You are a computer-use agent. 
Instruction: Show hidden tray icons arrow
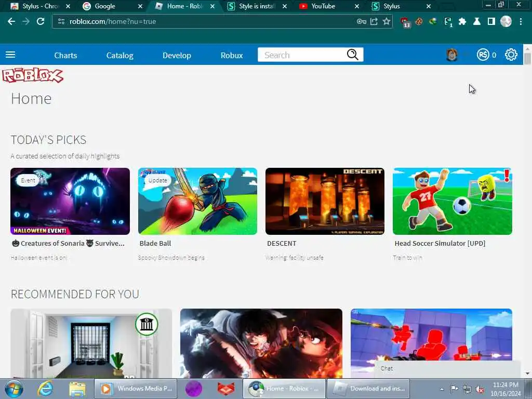coord(442,389)
